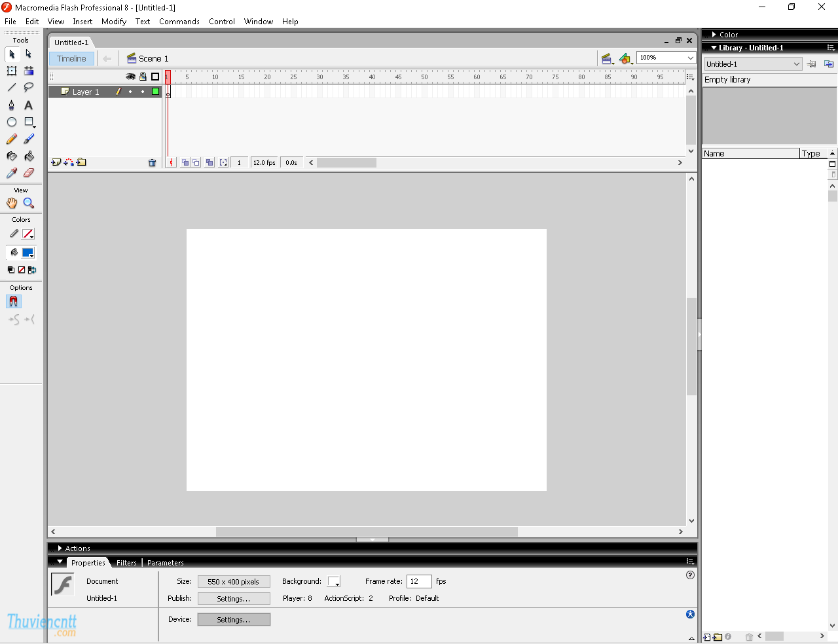Click the Frame rate input field
Image resolution: width=838 pixels, height=644 pixels.
419,581
